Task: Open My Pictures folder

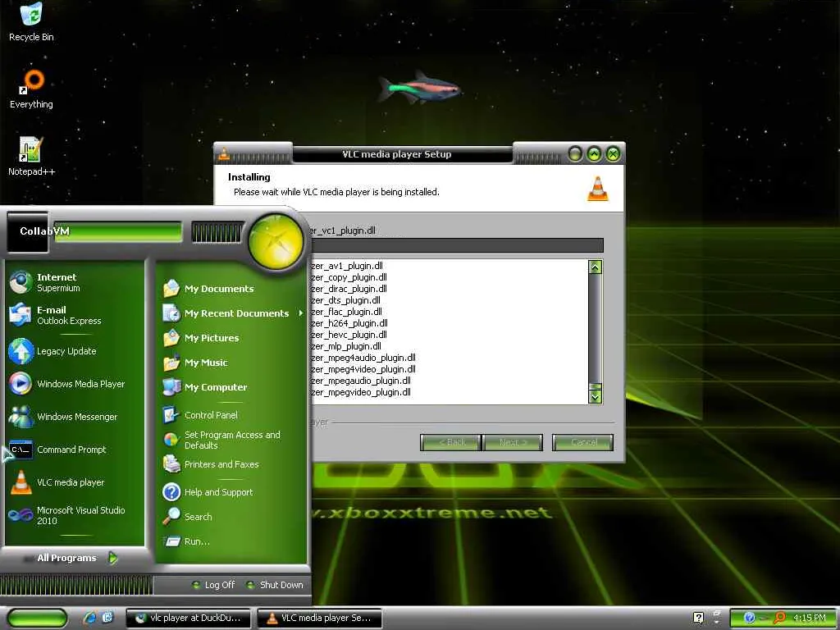Action: [231, 338]
